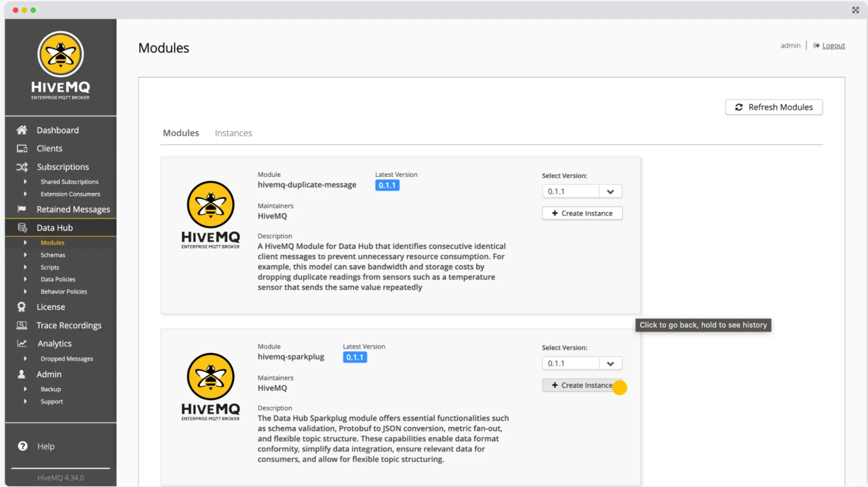Click the Dashboard home icon
This screenshot has width=868, height=487.
[x=22, y=130]
